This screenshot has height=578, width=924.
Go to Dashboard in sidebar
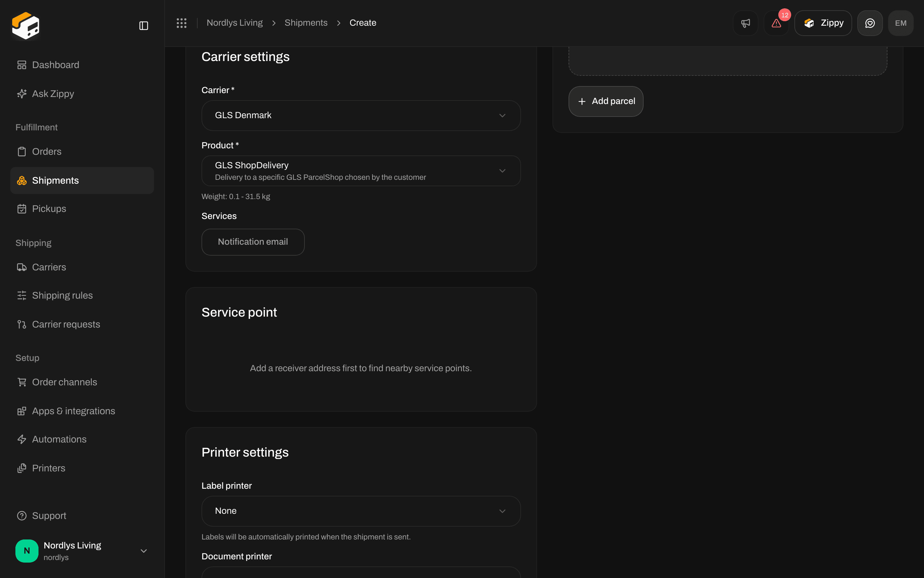82,65
